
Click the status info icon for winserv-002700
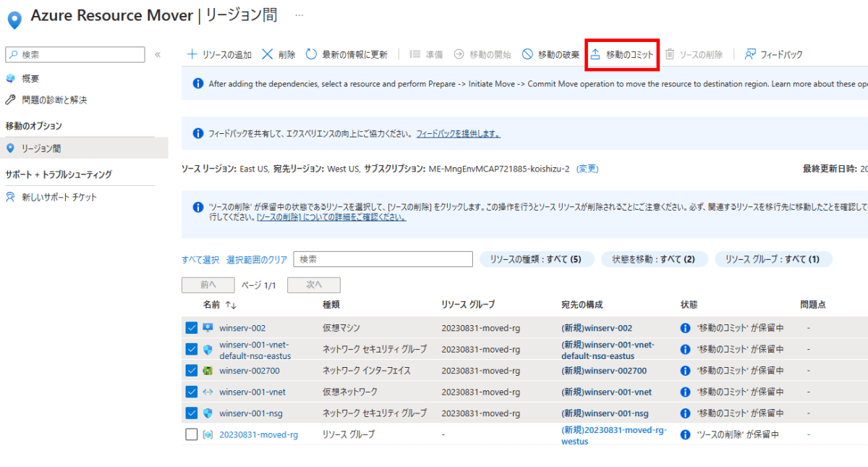click(x=686, y=371)
